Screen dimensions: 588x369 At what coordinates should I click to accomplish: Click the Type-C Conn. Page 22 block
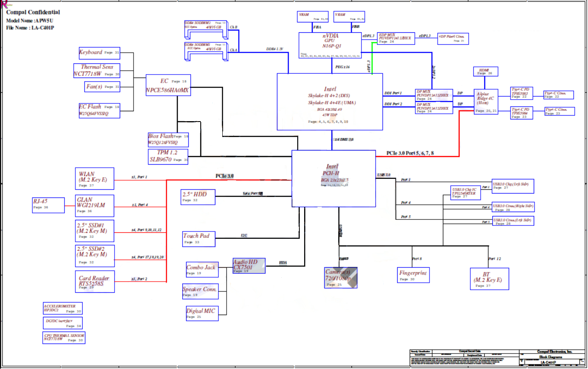pos(558,95)
